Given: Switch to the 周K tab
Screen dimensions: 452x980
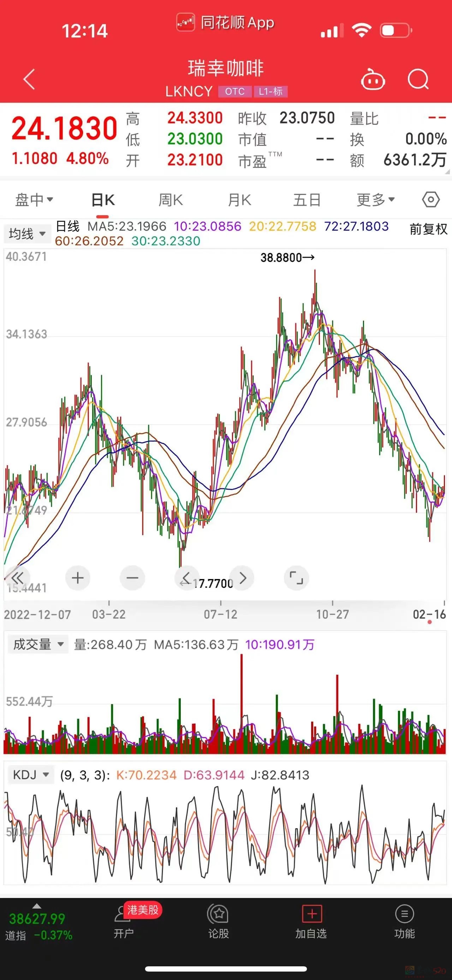Looking at the screenshot, I should 171,200.
